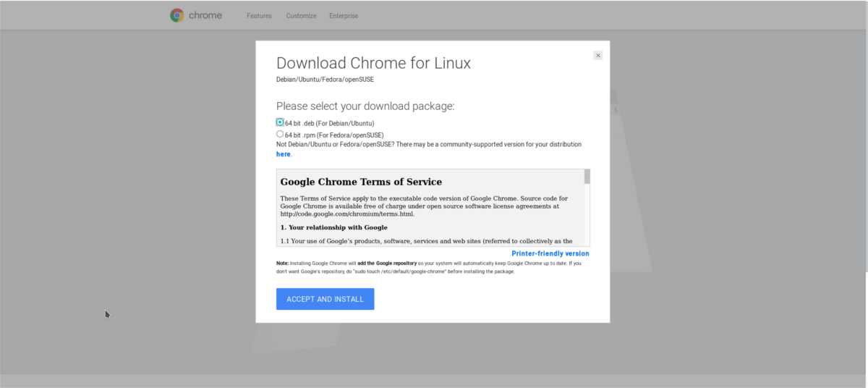Click the 'chrome' wordmark beside the logo
Screen dimensions: 868x388
205,15
